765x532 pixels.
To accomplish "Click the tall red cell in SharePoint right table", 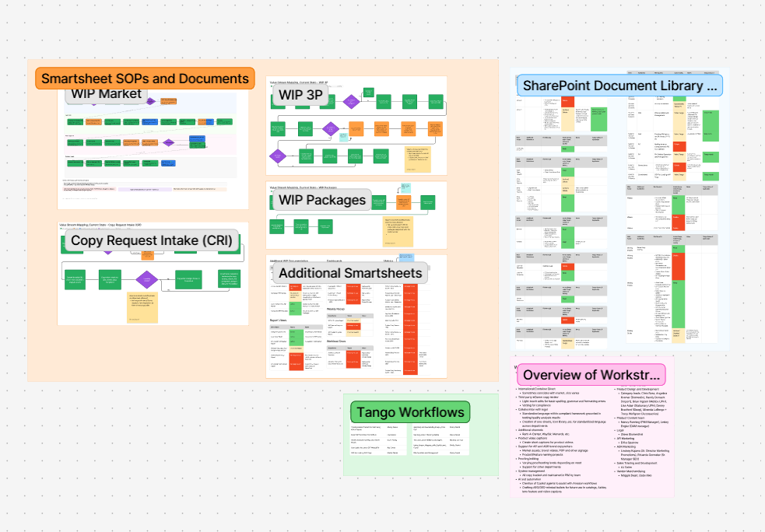I will coord(679,266).
